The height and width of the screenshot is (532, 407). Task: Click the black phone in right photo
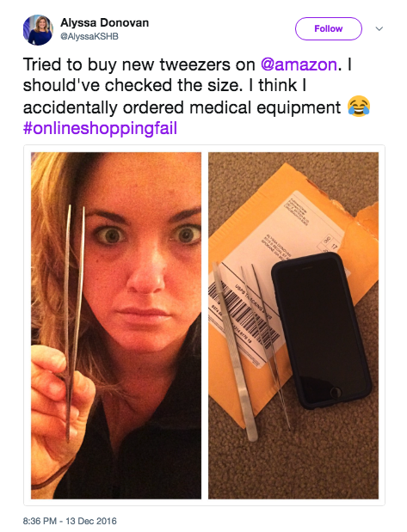pos(321,330)
